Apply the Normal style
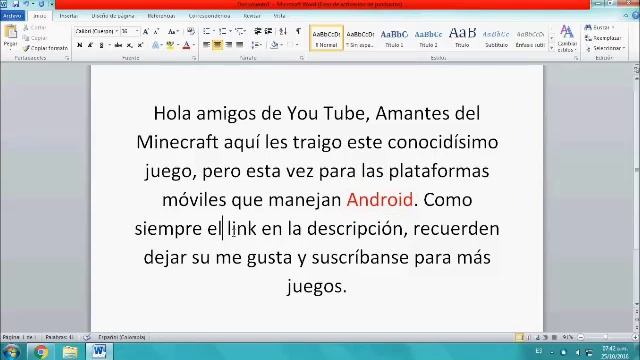 326,38
